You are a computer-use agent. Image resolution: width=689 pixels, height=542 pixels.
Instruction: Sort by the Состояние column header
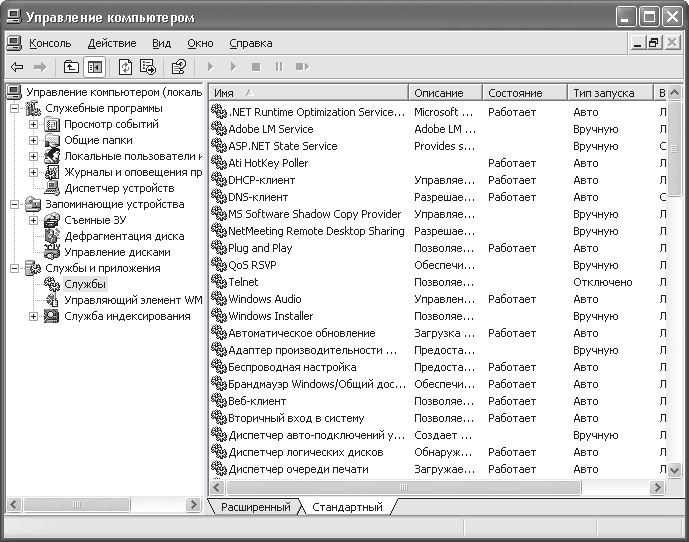click(525, 93)
